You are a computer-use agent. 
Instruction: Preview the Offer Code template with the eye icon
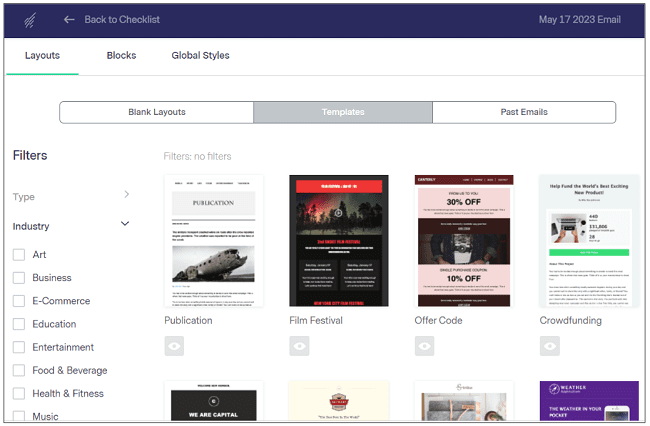pos(424,346)
